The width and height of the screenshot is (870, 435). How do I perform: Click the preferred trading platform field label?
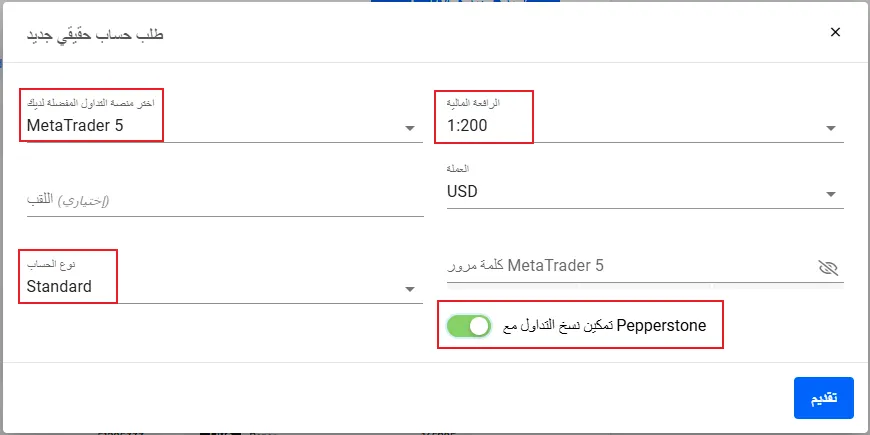92,104
